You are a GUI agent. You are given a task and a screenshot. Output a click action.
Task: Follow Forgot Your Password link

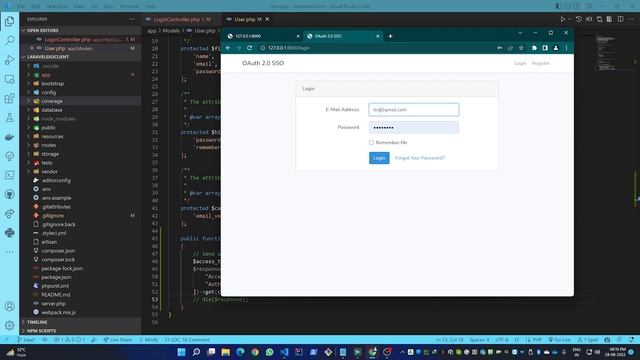[420, 158]
